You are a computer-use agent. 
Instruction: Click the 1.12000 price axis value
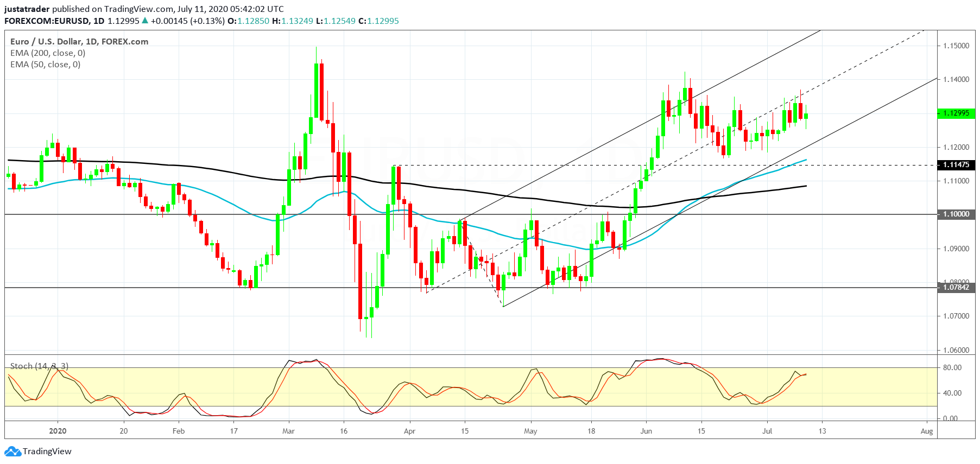(956, 147)
